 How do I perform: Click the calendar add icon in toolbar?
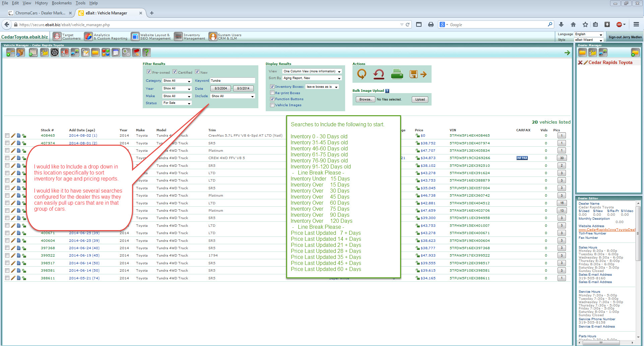(33, 52)
